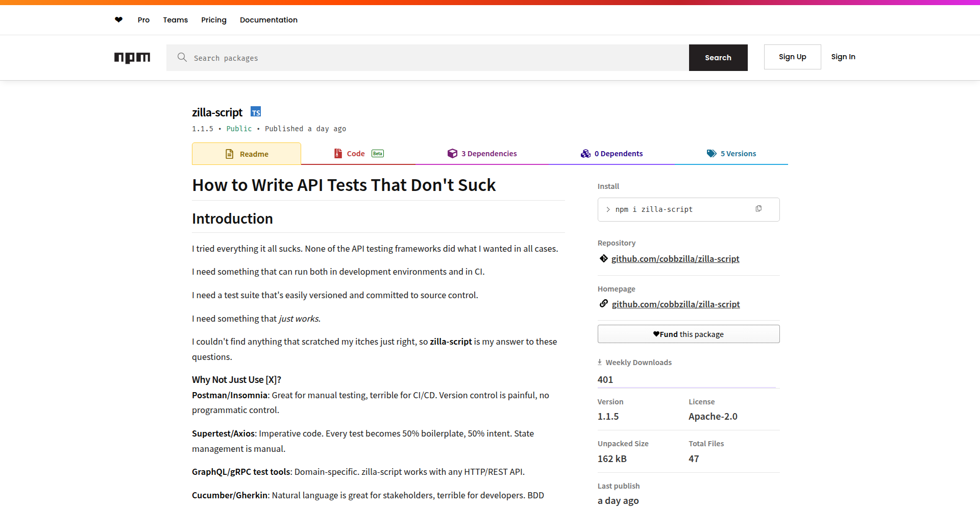Image resolution: width=980 pixels, height=507 pixels.
Task: Click the Sign Up button
Action: click(793, 57)
